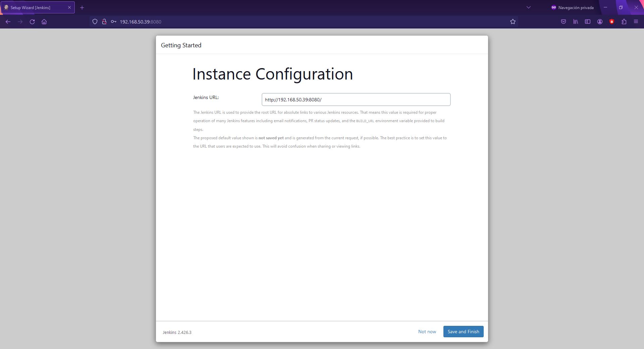Bookmark this page with the star
Image resolution: width=644 pixels, height=349 pixels.
(513, 22)
